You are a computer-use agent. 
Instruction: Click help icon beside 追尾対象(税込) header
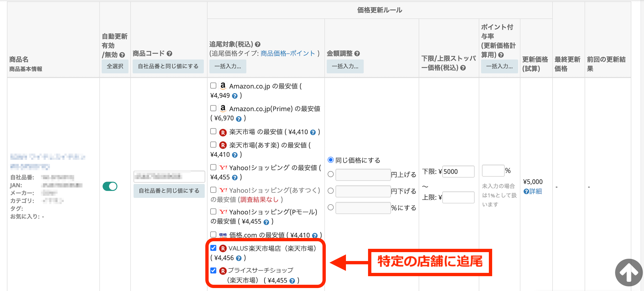(258, 44)
